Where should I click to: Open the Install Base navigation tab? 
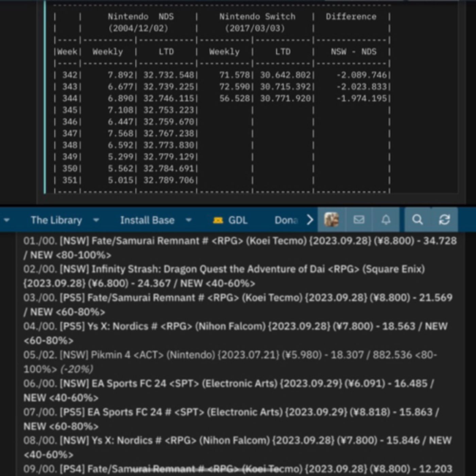pos(147,220)
